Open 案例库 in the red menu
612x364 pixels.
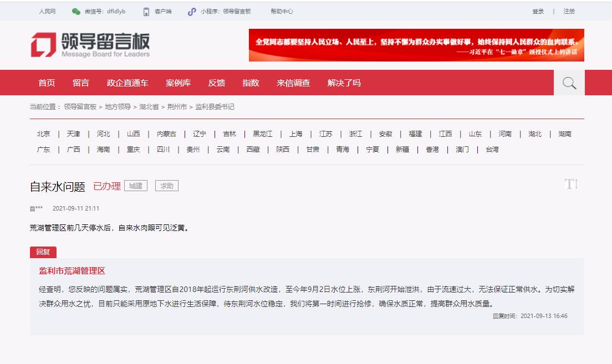click(x=178, y=83)
